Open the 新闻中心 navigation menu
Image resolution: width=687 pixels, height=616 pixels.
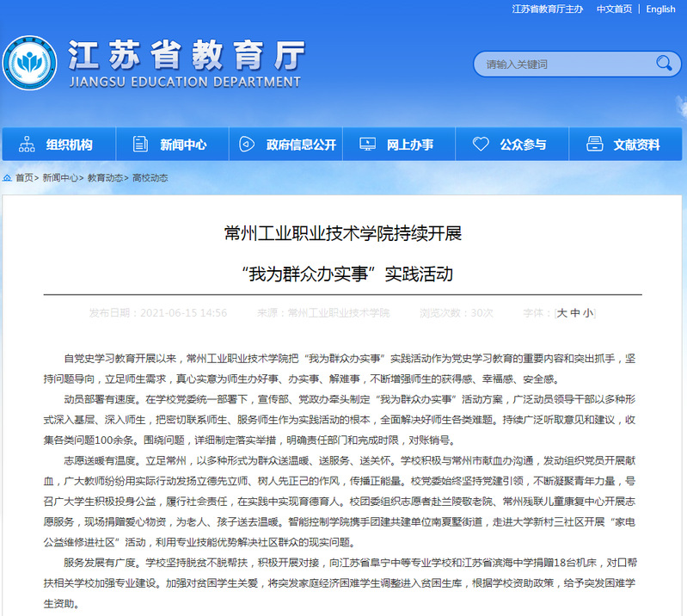(183, 145)
